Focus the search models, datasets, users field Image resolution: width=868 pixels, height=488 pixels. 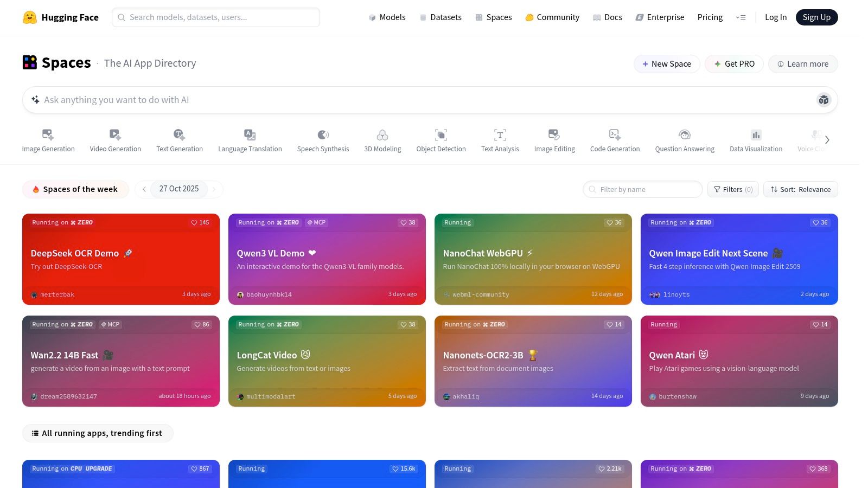[x=216, y=17]
